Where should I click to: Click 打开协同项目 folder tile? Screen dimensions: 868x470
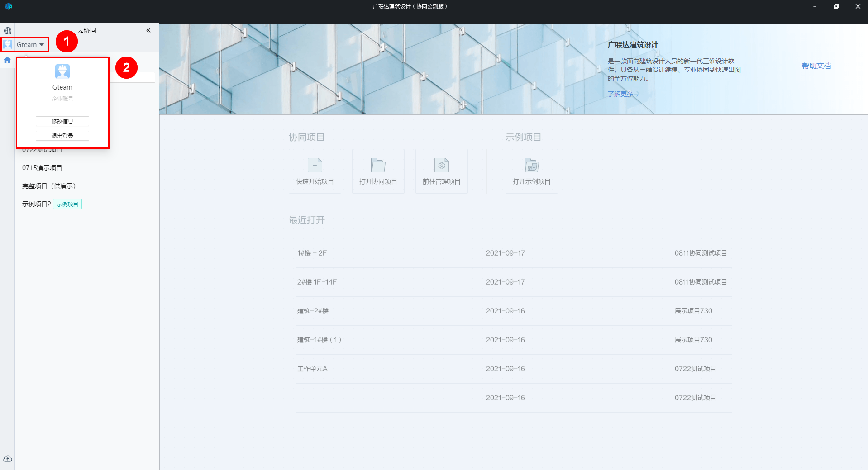(378, 171)
